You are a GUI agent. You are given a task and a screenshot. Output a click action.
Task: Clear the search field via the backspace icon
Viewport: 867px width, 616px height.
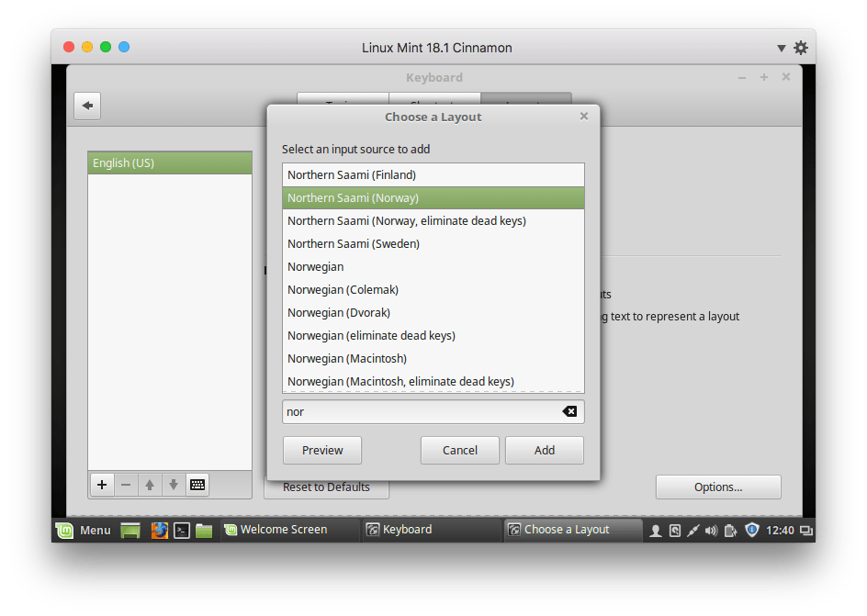click(x=570, y=411)
